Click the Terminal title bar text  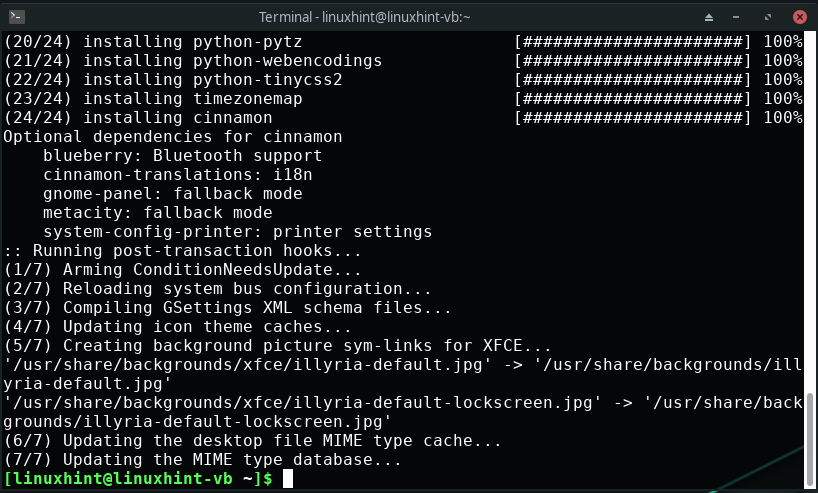(x=364, y=17)
